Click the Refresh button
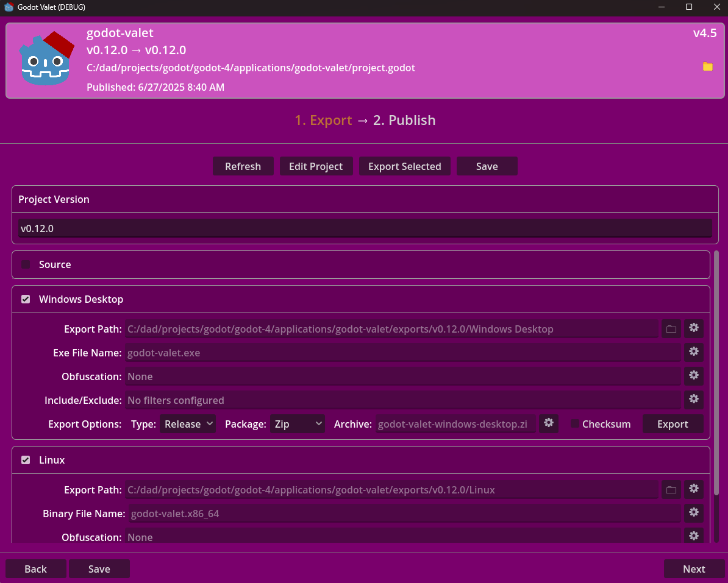Screen dimensions: 728x583 tap(243, 166)
